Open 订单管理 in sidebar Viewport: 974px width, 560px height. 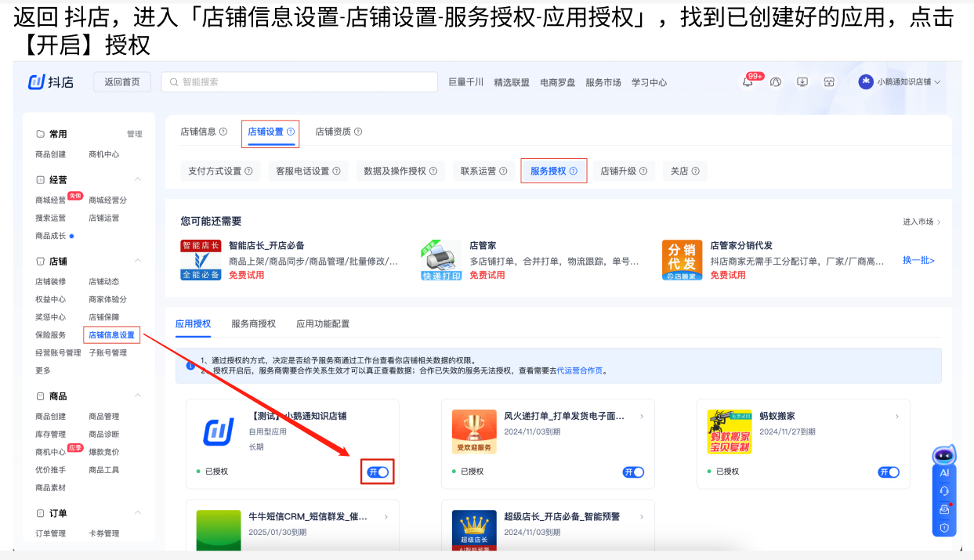(51, 533)
